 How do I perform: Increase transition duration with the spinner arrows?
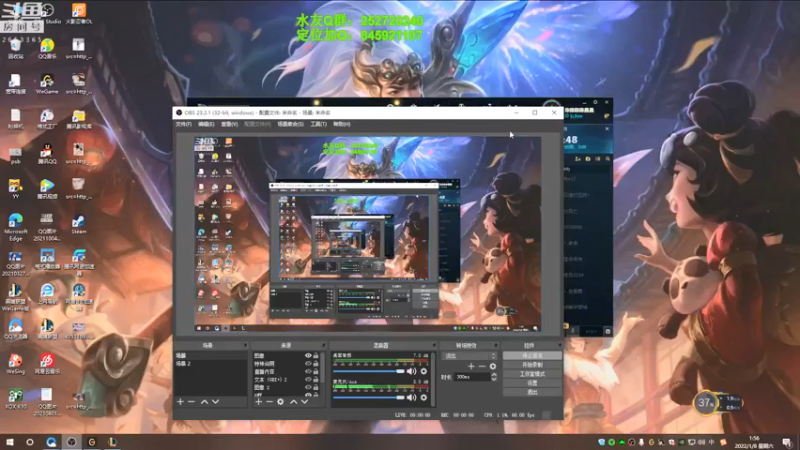[494, 375]
